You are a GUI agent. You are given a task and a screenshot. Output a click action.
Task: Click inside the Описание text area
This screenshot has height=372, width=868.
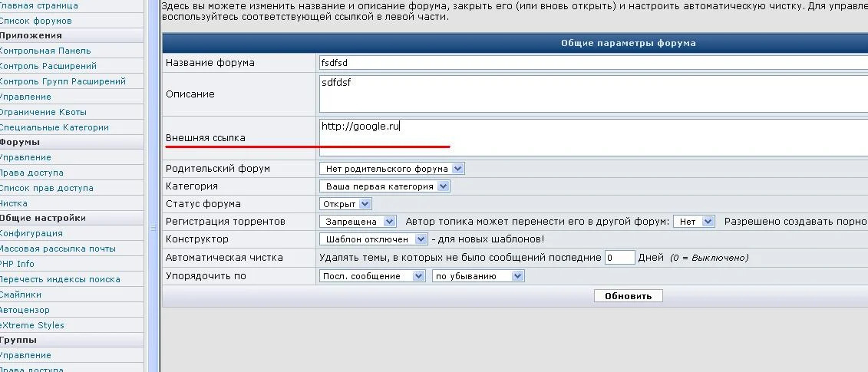(x=593, y=94)
